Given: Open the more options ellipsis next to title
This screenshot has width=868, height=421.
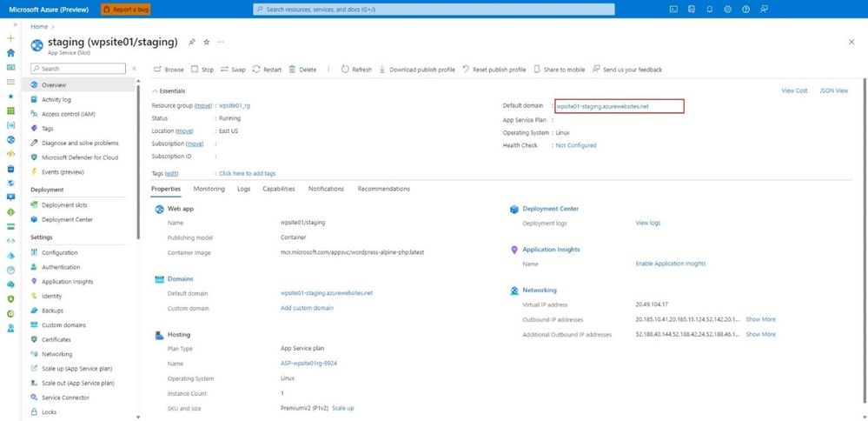Looking at the screenshot, I should pos(221,42).
